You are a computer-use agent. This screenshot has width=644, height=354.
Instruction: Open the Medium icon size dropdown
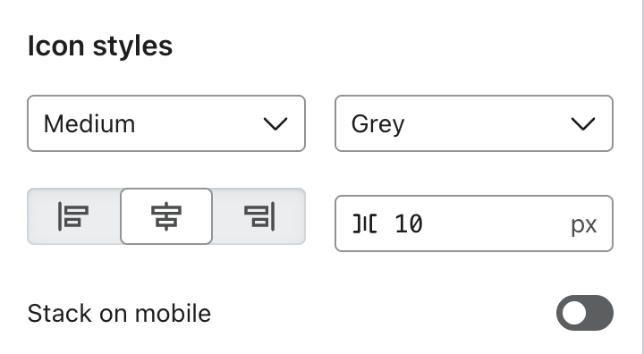coord(166,123)
